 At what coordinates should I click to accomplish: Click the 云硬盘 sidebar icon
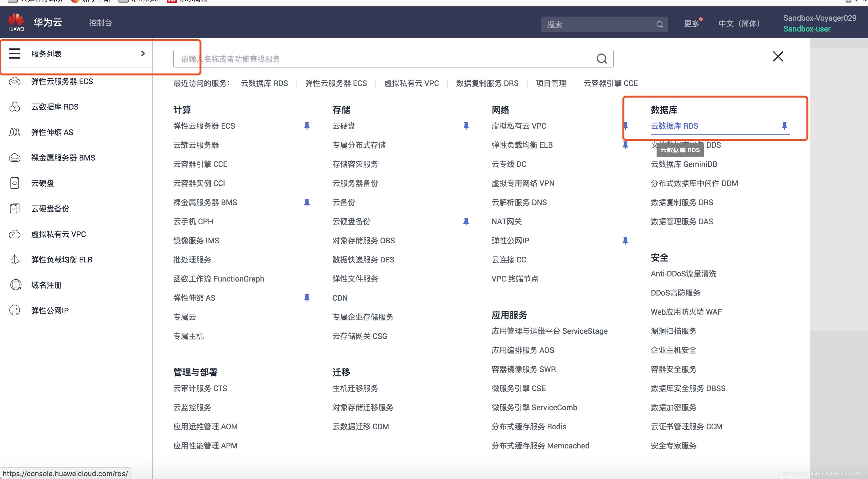click(x=15, y=183)
